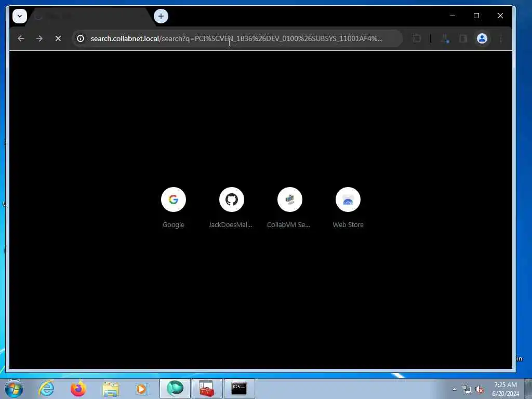Image resolution: width=532 pixels, height=399 pixels.
Task: Open the downloads icon in toolbar
Action: [445, 38]
